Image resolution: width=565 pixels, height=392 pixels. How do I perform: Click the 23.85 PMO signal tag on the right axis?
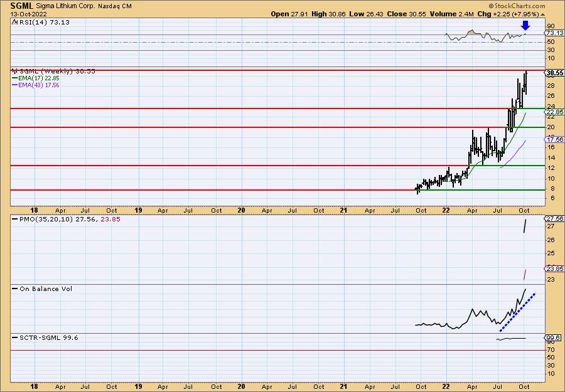[x=555, y=269]
